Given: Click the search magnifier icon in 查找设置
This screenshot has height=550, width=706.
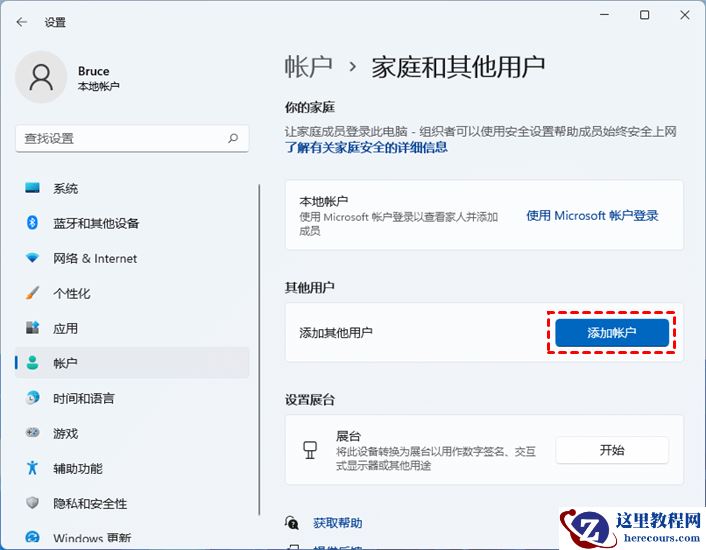Looking at the screenshot, I should (x=233, y=138).
